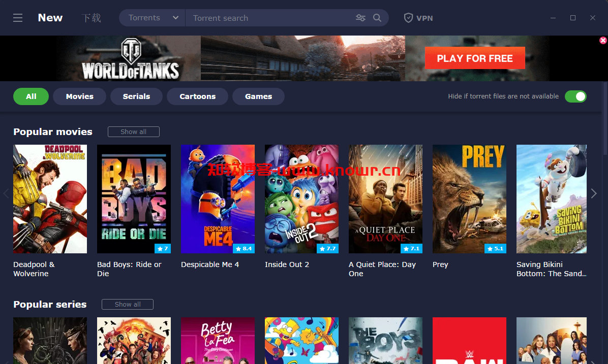The width and height of the screenshot is (608, 364).
Task: Switch to the New tab
Action: coord(50,18)
